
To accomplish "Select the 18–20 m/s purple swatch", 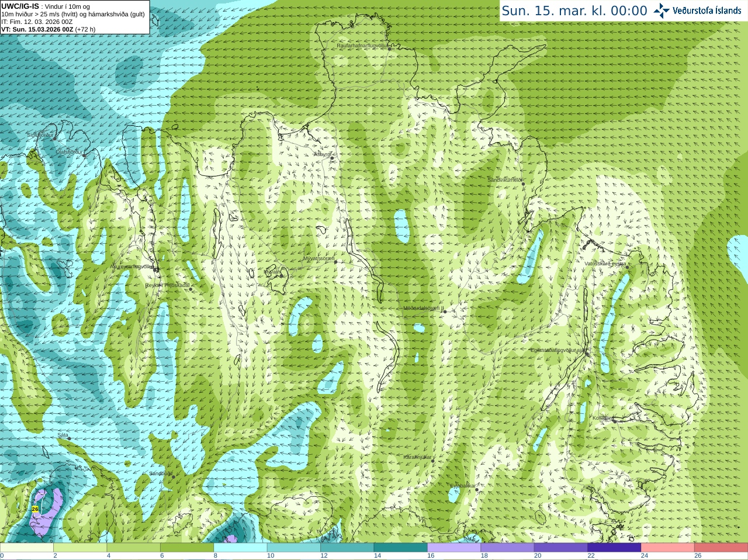I will coord(507,548).
